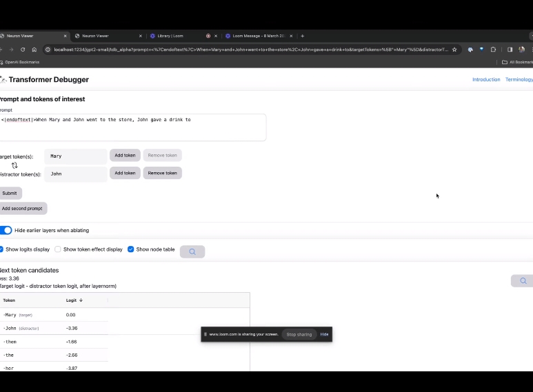The image size is (533, 392).
Task: Open the Terminology link
Action: pos(519,79)
